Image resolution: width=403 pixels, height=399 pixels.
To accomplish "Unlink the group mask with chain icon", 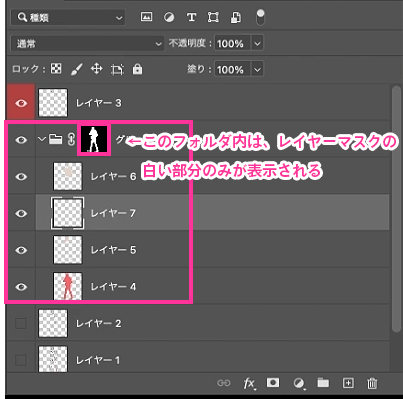I will coord(71,139).
